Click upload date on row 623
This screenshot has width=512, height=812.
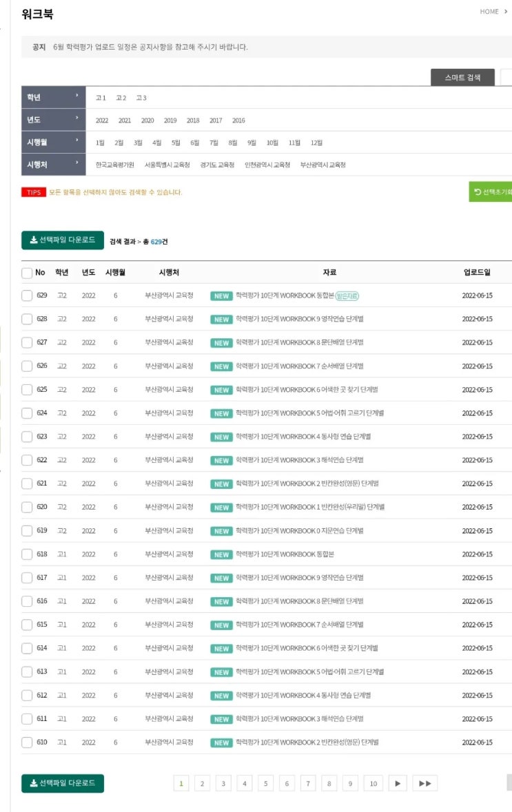(x=478, y=437)
